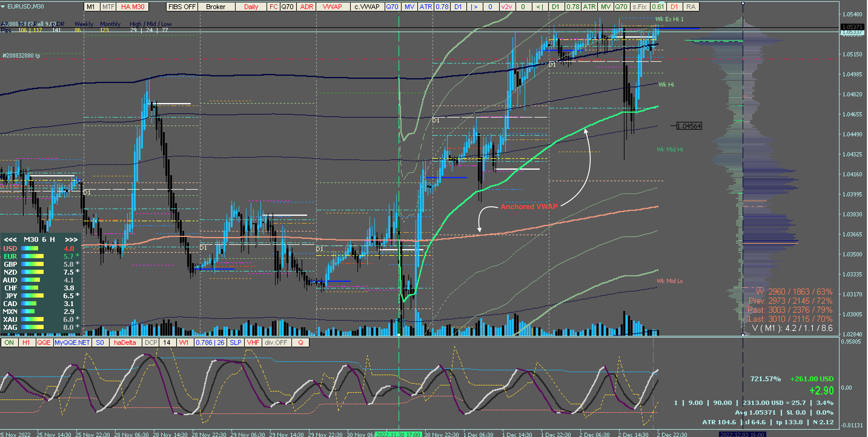Expand the EURUSD,M30 chart title triangle
This screenshot has width=868, height=437.
tap(3, 6)
